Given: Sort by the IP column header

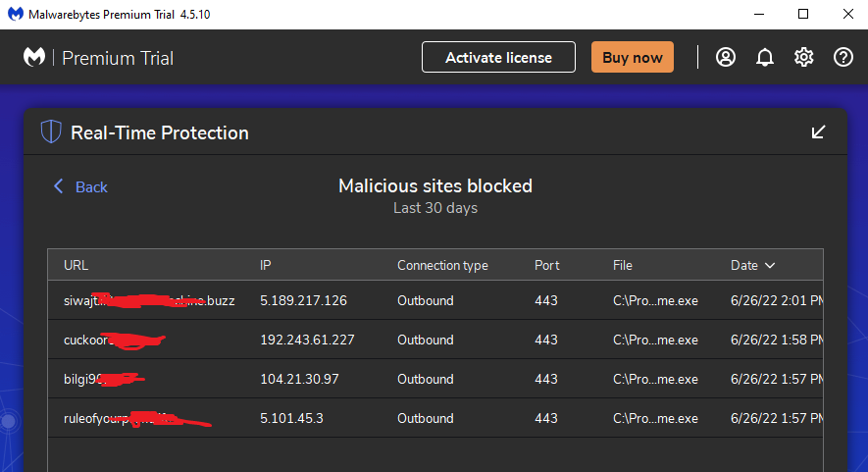Looking at the screenshot, I should pos(265,265).
